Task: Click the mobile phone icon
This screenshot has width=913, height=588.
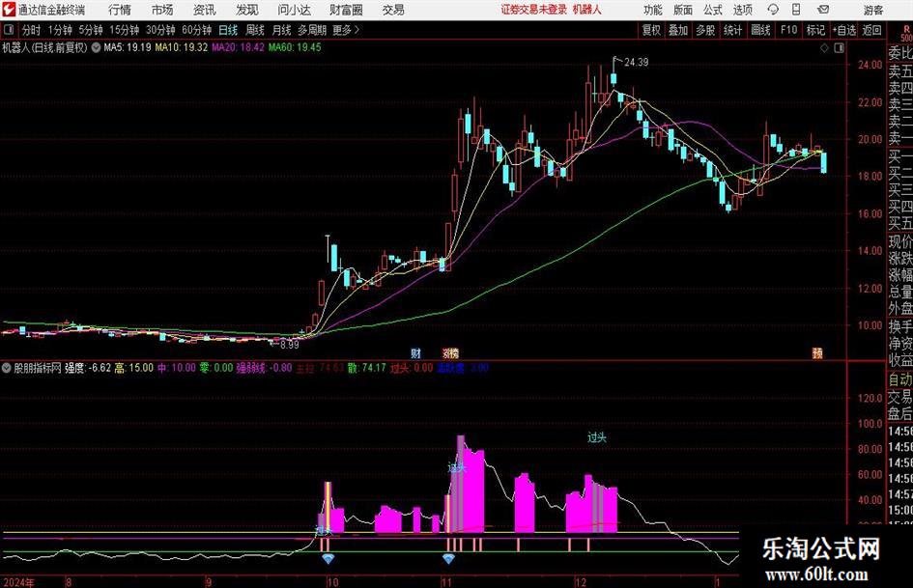Action: click(796, 10)
